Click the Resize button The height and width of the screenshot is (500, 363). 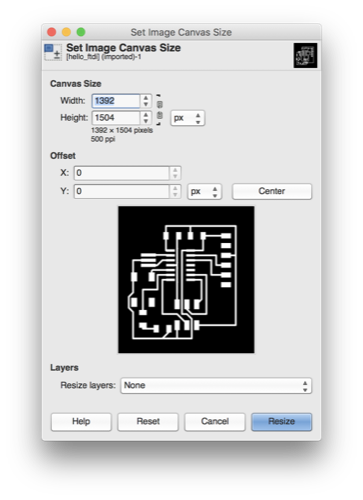click(282, 422)
